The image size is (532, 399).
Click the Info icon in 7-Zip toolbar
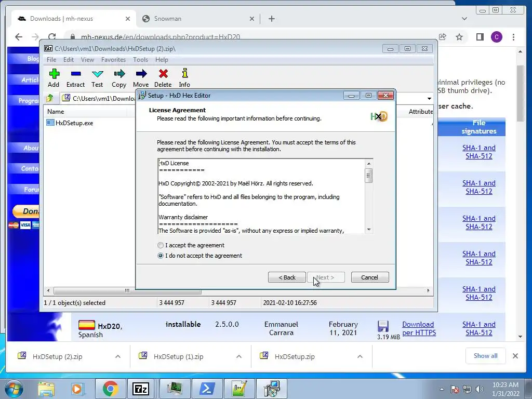184,78
